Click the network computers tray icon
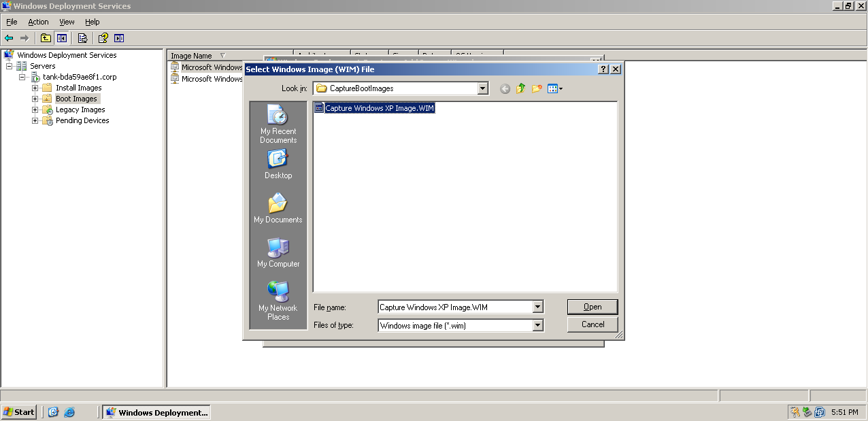 807,412
